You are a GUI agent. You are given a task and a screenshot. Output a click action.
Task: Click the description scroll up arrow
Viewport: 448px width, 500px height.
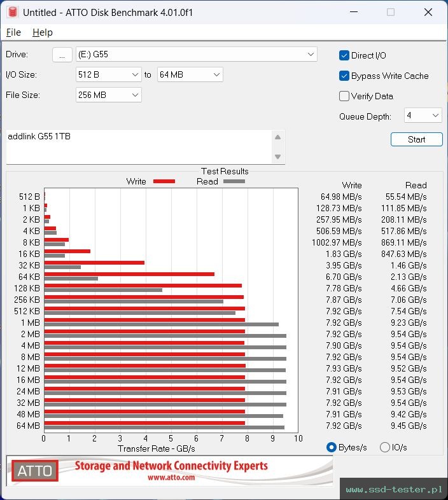coord(277,137)
